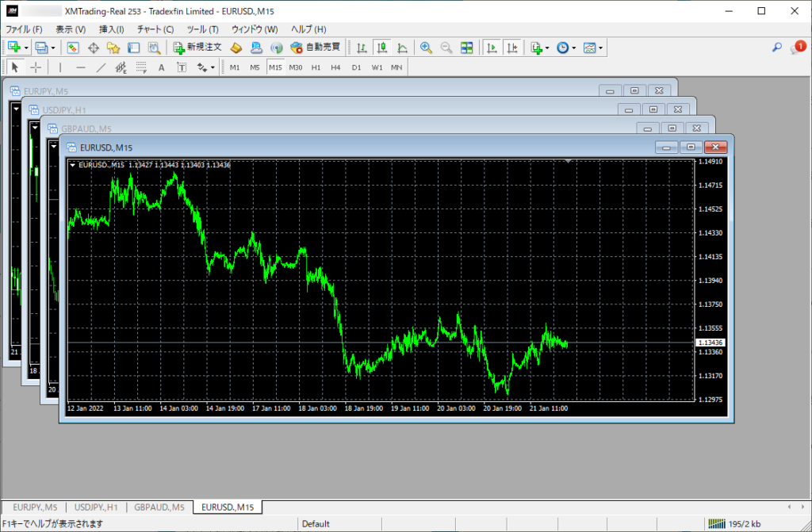Image resolution: width=812 pixels, height=532 pixels.
Task: Open the Terminal panel icon
Action: [133, 48]
